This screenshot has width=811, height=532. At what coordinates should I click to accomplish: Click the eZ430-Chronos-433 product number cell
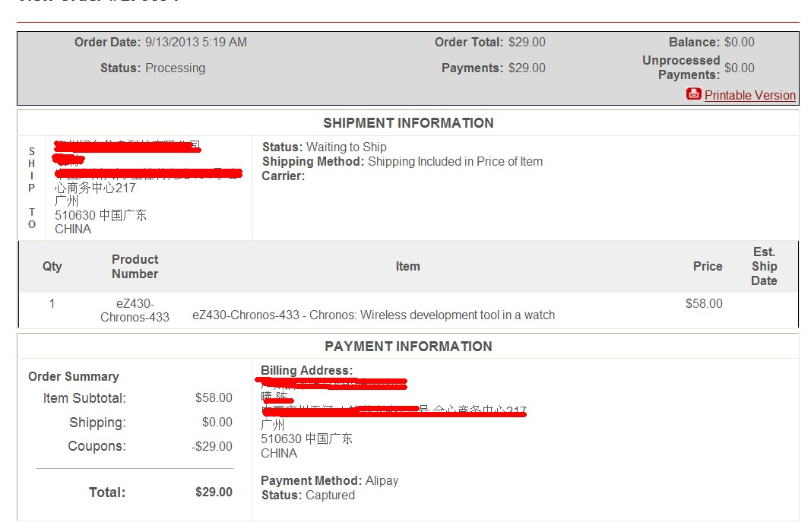(x=135, y=310)
